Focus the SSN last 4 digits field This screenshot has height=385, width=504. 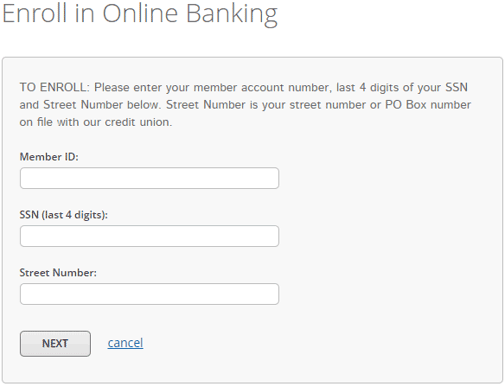point(149,236)
